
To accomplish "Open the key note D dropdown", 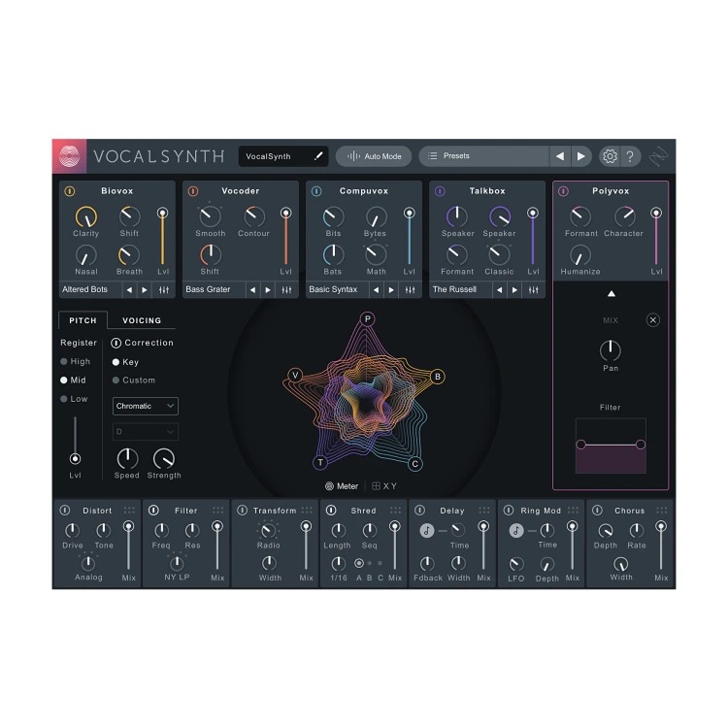I will coord(146,431).
